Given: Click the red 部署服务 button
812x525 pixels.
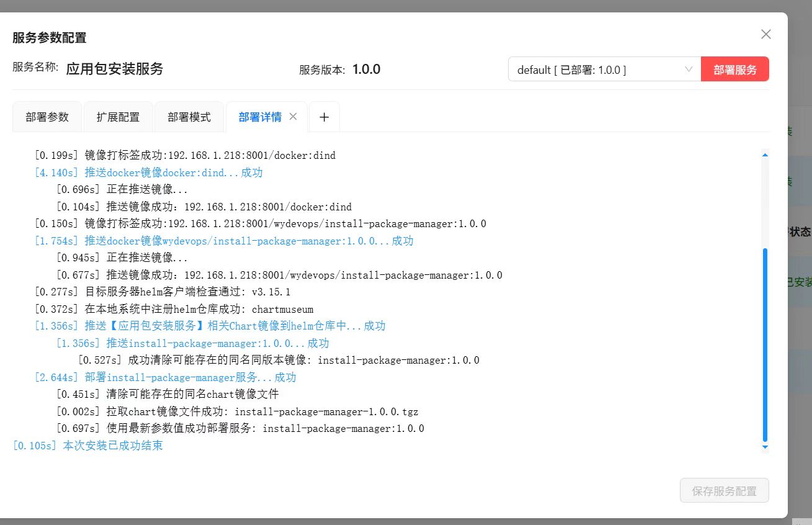Looking at the screenshot, I should pyautogui.click(x=735, y=70).
